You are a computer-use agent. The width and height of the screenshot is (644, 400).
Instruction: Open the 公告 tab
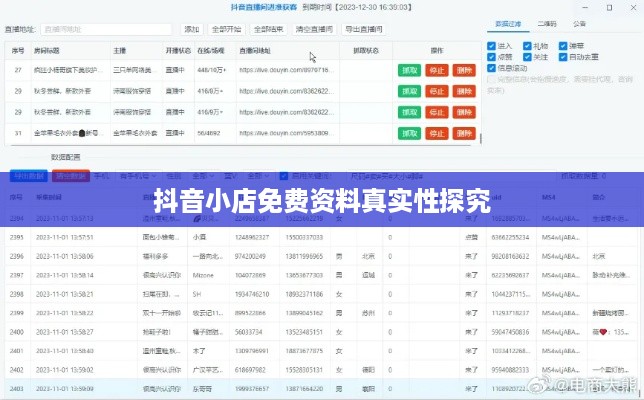click(x=579, y=24)
